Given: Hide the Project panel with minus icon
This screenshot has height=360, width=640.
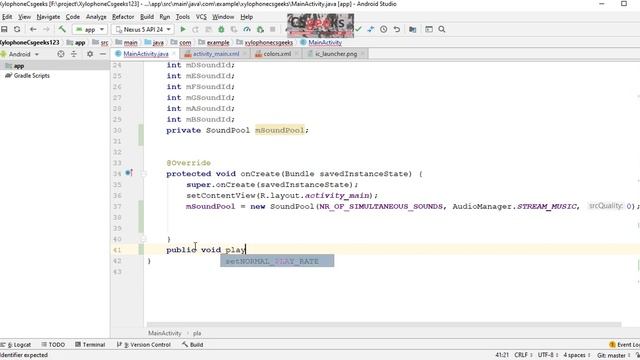Looking at the screenshot, I should [x=103, y=54].
